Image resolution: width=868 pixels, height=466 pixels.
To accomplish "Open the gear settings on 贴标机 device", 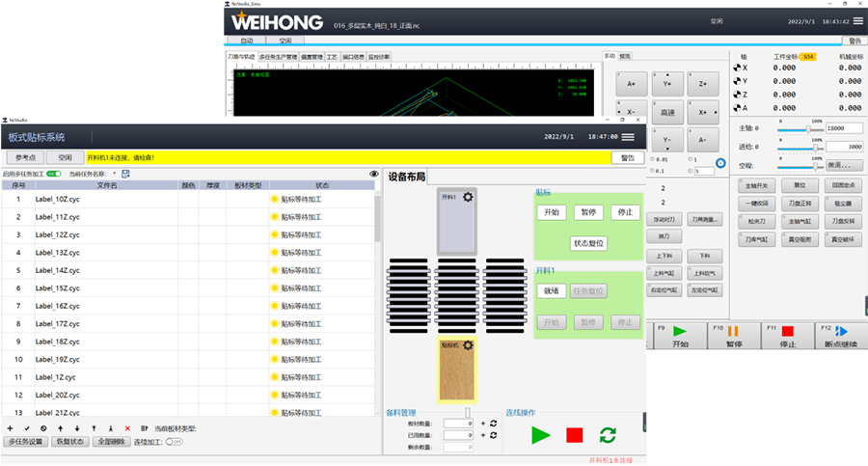I will coord(468,344).
